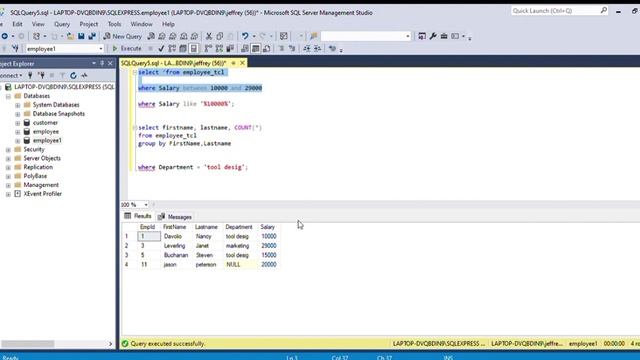This screenshot has height=360, width=640.
Task: Collapse the first select statement outline
Action: (134, 72)
